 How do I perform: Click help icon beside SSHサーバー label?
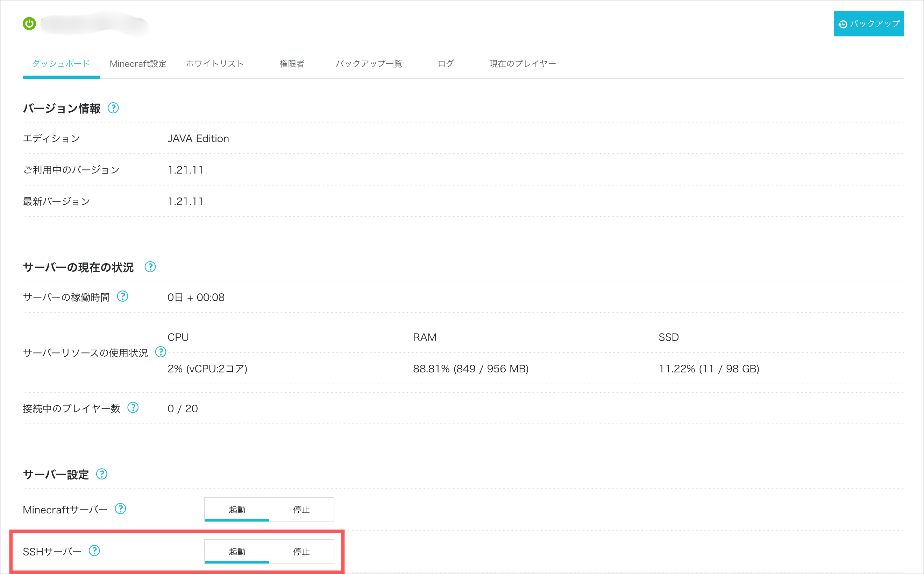pyautogui.click(x=94, y=551)
